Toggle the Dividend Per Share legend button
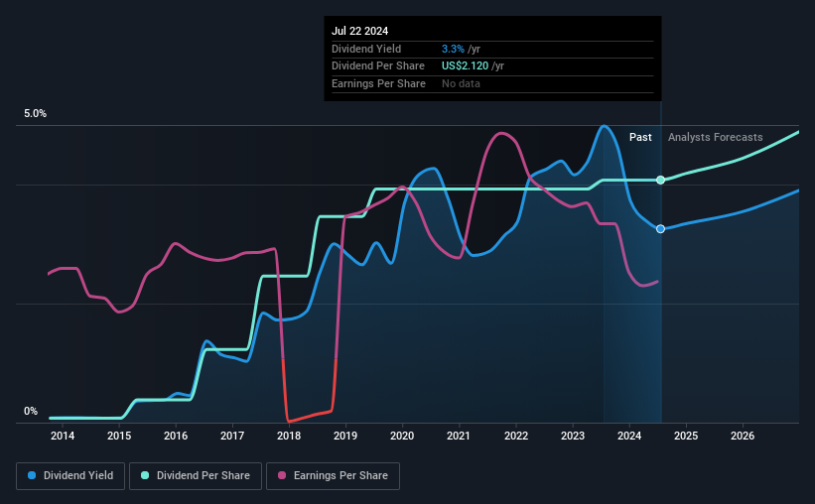Viewport: 815px width, 504px height. pyautogui.click(x=196, y=476)
